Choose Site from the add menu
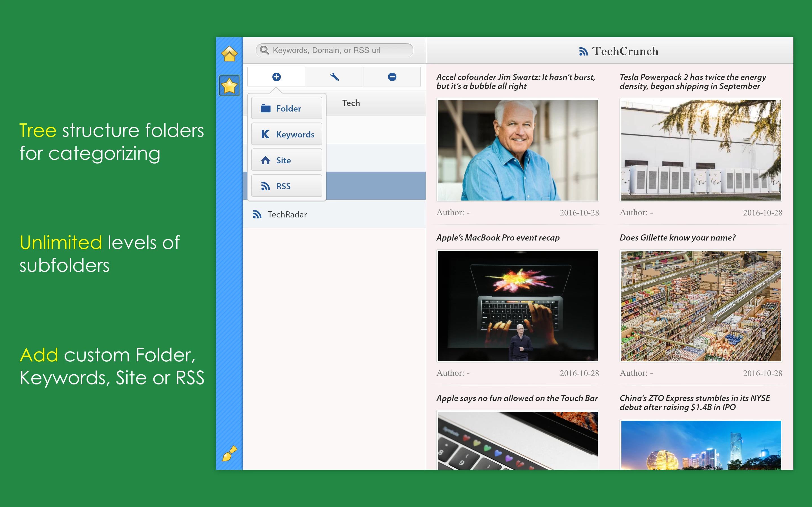Screen dimensions: 812x507 tap(286, 160)
